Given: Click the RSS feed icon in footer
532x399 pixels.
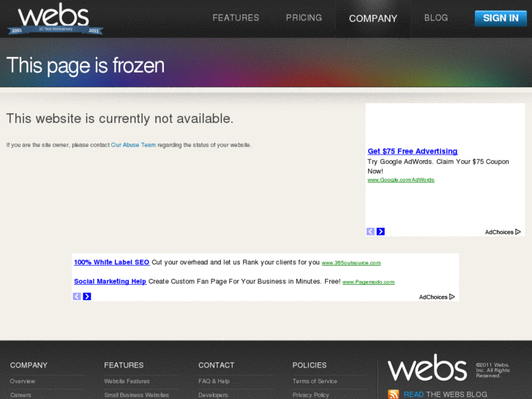Looking at the screenshot, I should (x=394, y=395).
